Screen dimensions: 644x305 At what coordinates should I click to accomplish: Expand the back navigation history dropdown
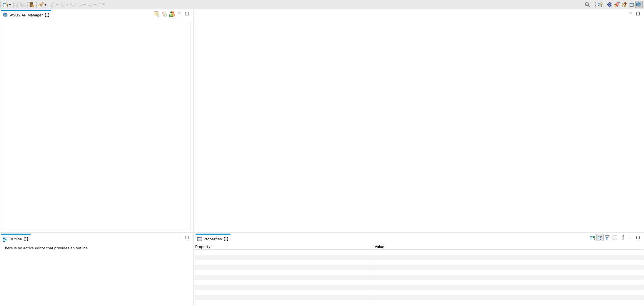click(x=84, y=5)
